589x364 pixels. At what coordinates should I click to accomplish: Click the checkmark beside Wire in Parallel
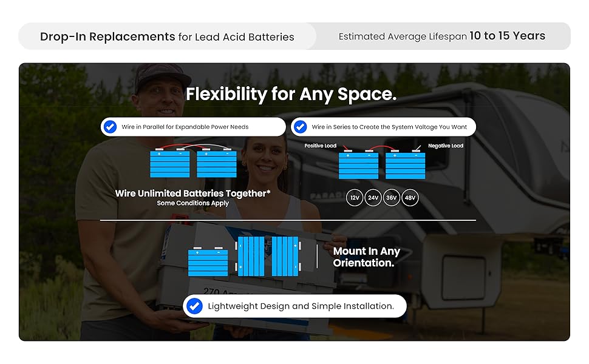110,127
